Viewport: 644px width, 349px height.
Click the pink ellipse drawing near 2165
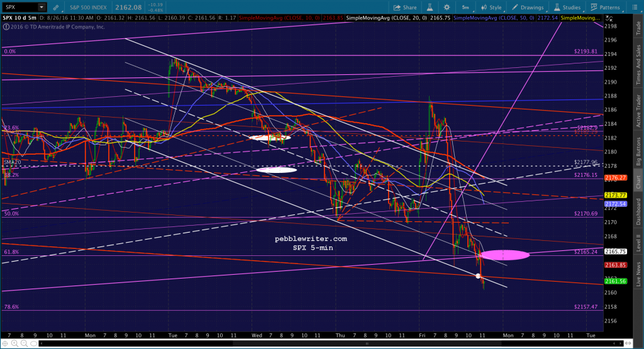505,255
